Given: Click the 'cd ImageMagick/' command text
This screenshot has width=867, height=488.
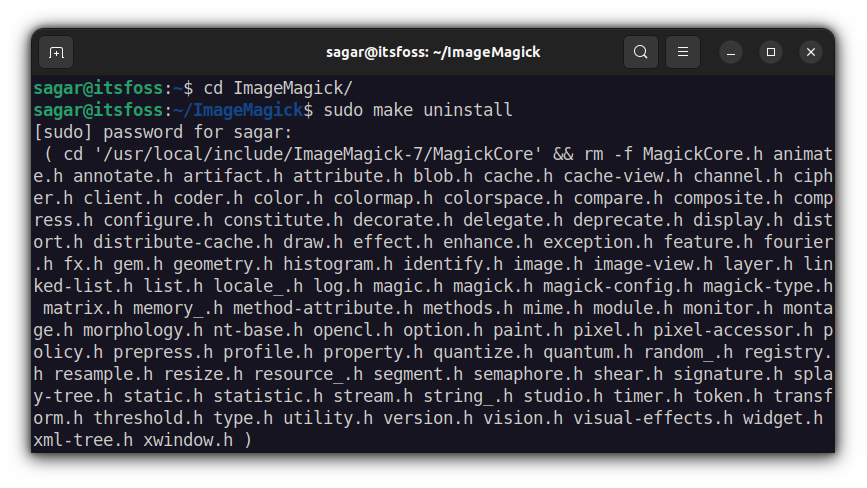Looking at the screenshot, I should coord(278,88).
